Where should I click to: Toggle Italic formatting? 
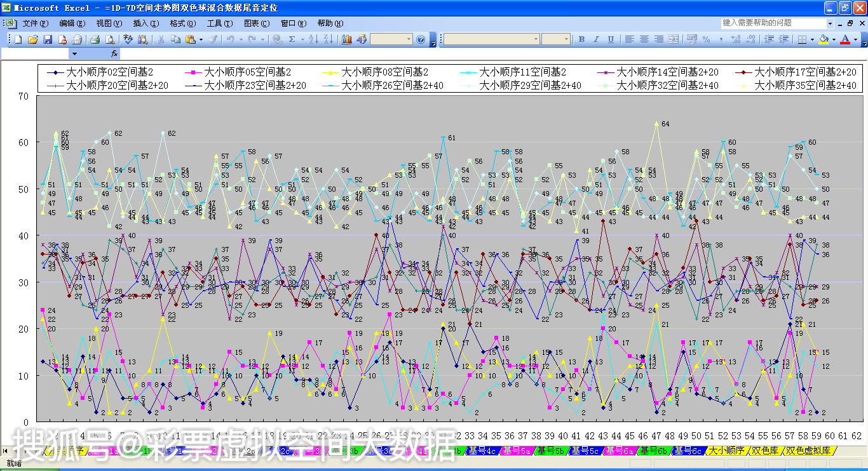coord(596,39)
